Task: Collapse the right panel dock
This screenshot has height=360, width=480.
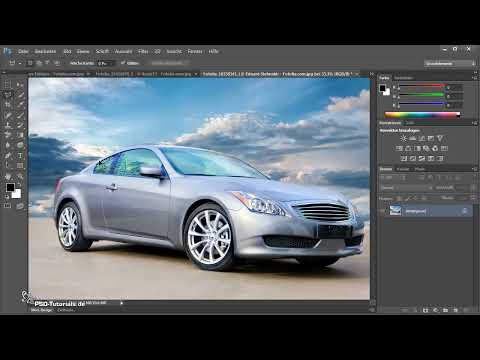Action: [476, 72]
